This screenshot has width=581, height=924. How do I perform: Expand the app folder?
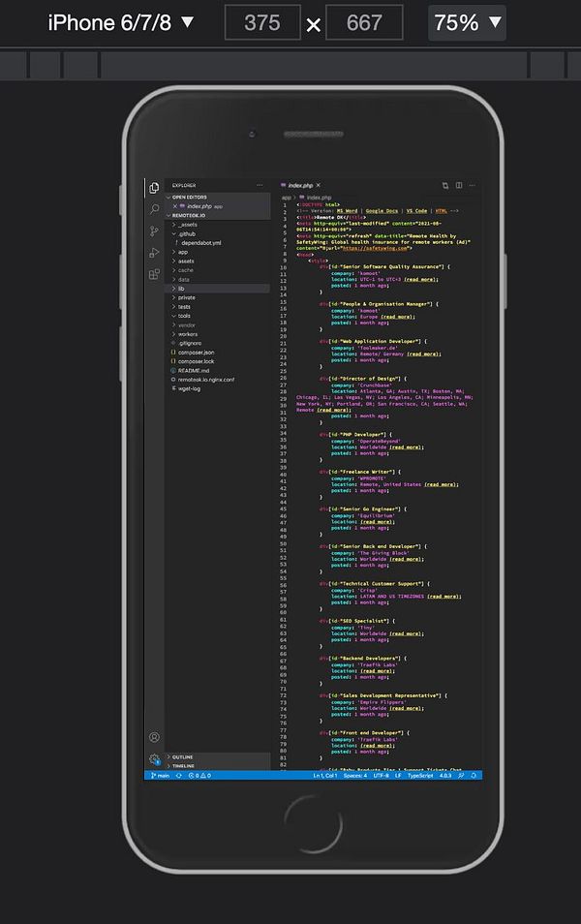(x=180, y=252)
